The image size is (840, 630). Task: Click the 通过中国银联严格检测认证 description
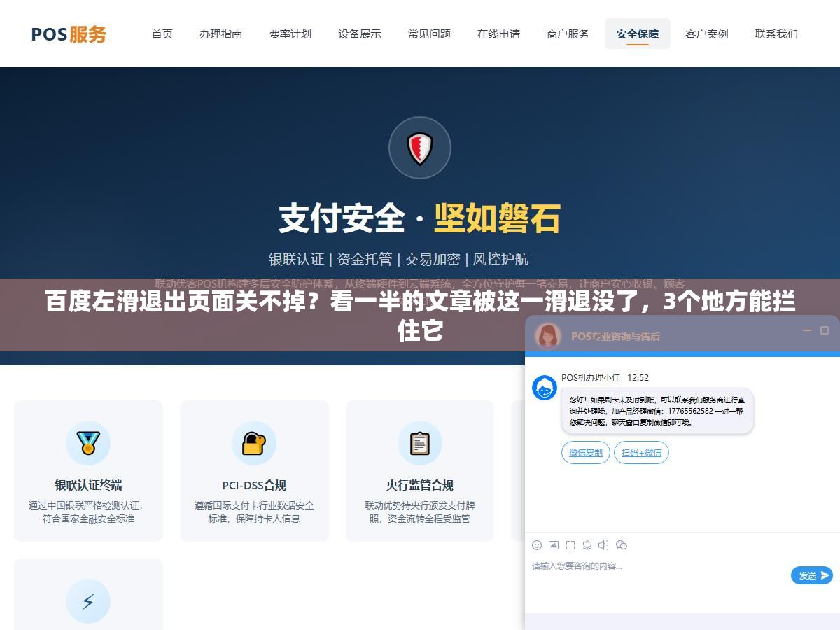click(x=88, y=512)
